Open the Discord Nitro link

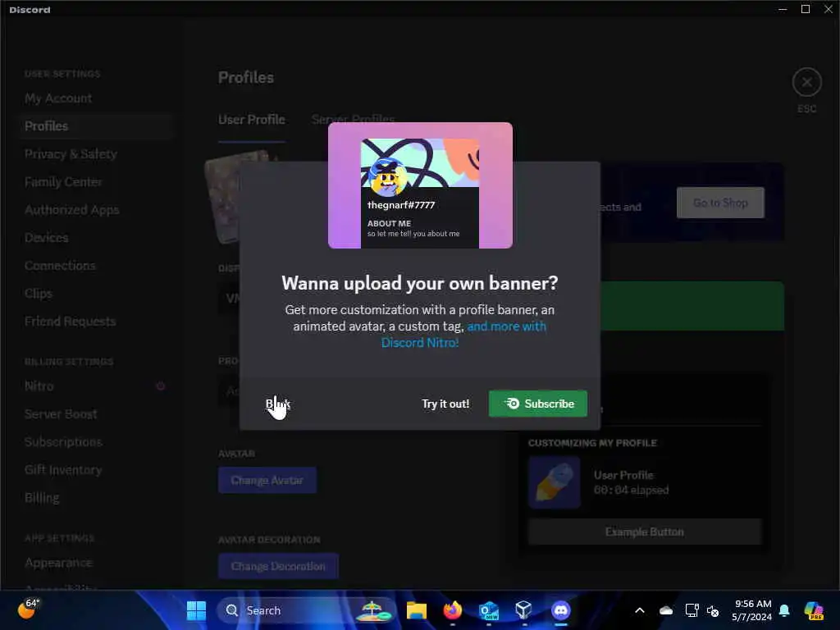coord(463,335)
